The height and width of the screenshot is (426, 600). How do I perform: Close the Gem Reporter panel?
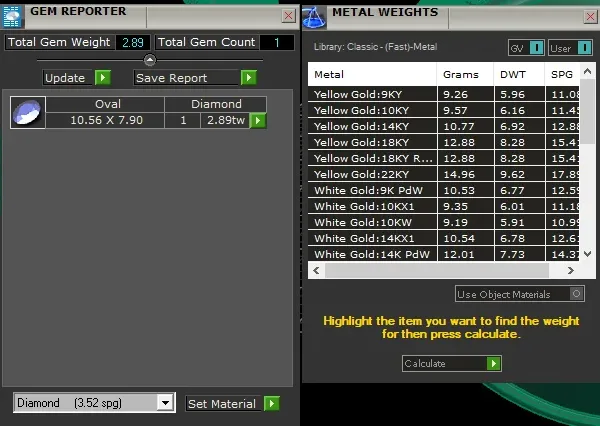tap(289, 16)
